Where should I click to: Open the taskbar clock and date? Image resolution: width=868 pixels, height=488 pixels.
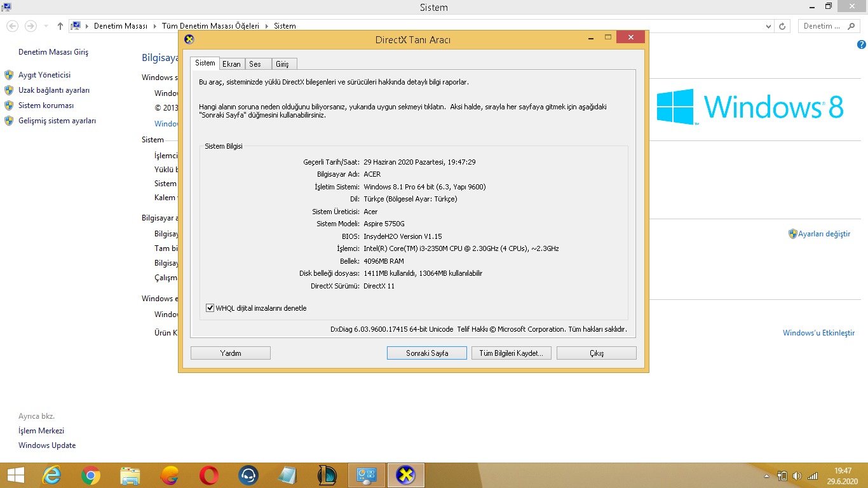[843, 475]
